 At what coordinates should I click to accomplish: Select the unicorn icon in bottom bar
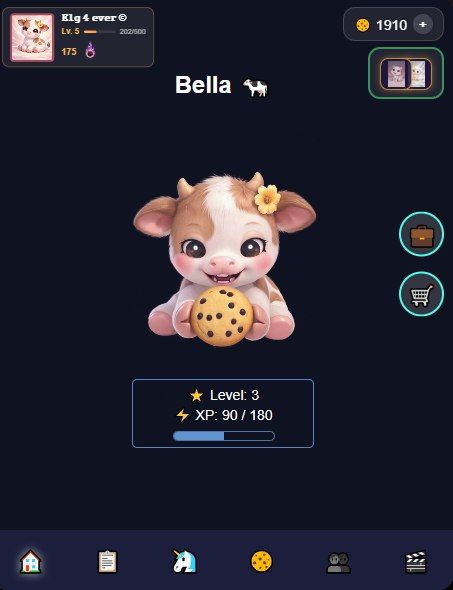coord(184,561)
